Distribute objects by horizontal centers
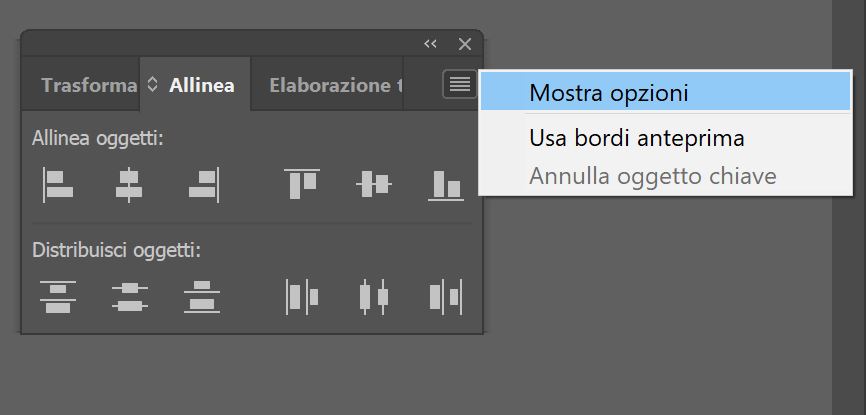This screenshot has height=415, width=866. [374, 297]
